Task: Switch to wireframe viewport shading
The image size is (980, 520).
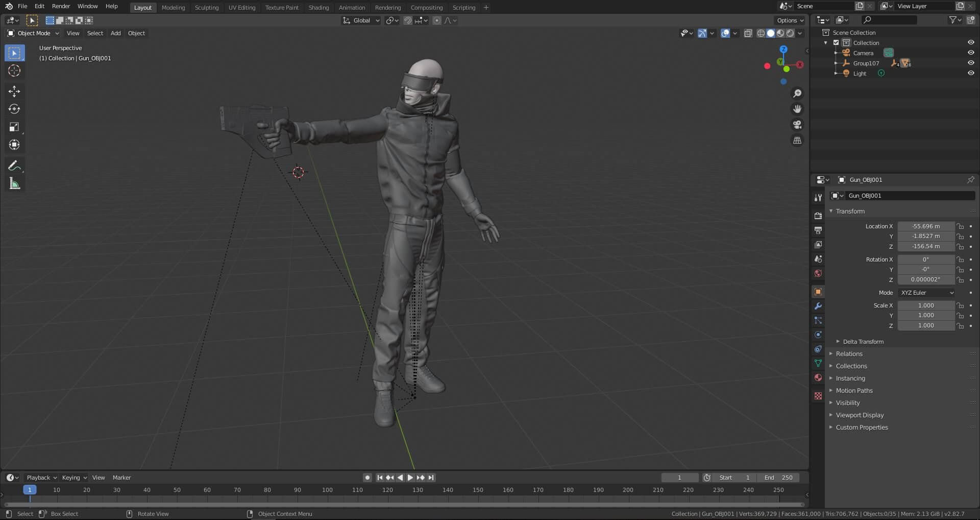Action: click(761, 33)
